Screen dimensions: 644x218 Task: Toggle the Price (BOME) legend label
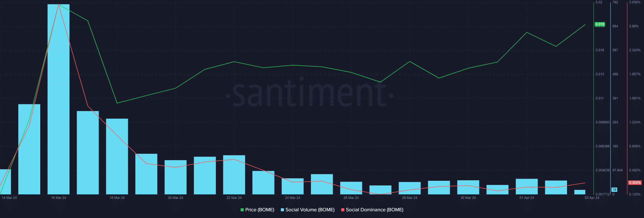click(x=260, y=210)
